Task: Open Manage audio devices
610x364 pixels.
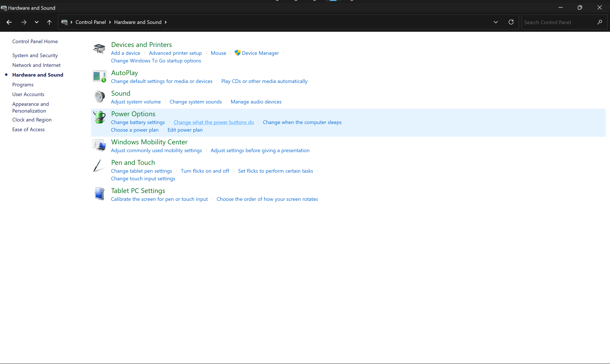Action: coord(256,102)
